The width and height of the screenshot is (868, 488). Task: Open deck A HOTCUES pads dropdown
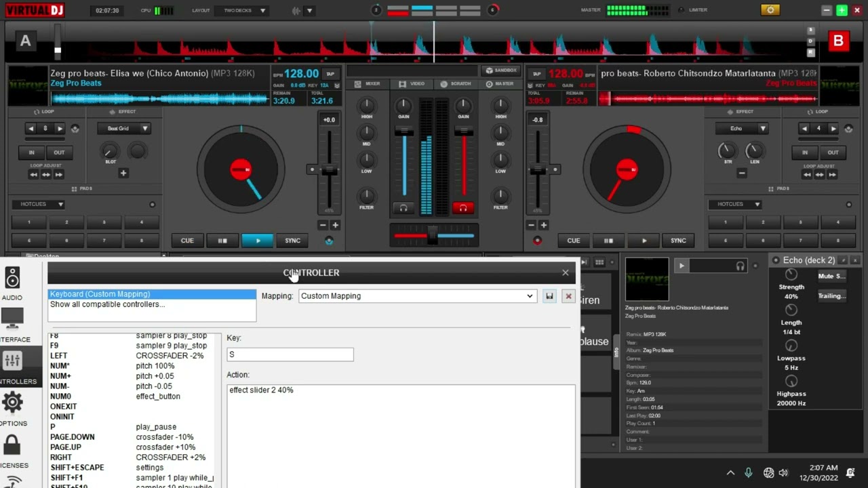tap(38, 204)
